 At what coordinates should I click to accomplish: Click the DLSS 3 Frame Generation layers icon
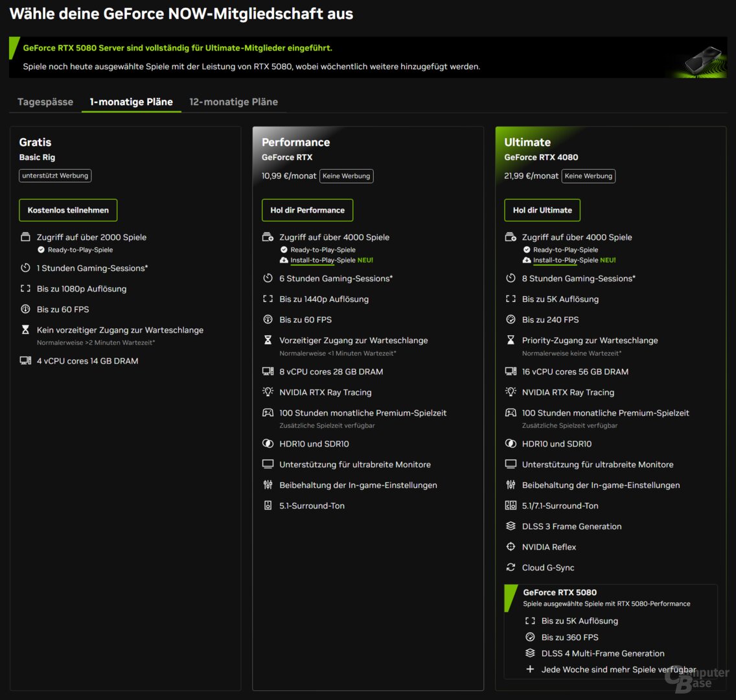pos(510,526)
